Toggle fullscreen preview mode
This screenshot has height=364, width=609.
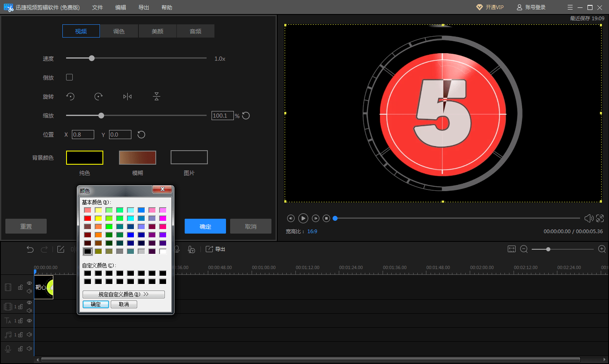(600, 218)
